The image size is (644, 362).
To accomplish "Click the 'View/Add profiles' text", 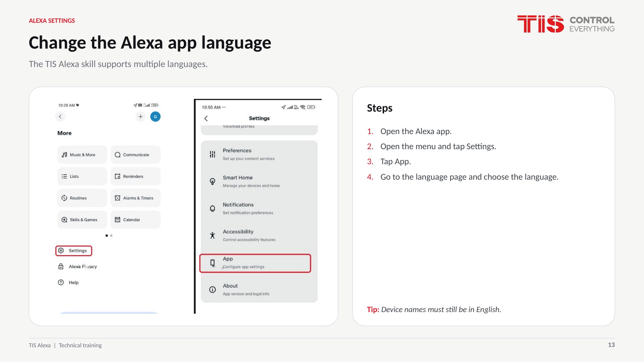I will point(238,127).
